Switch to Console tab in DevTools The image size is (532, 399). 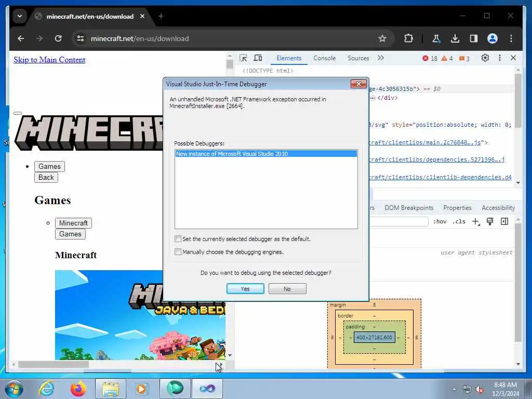click(x=324, y=58)
